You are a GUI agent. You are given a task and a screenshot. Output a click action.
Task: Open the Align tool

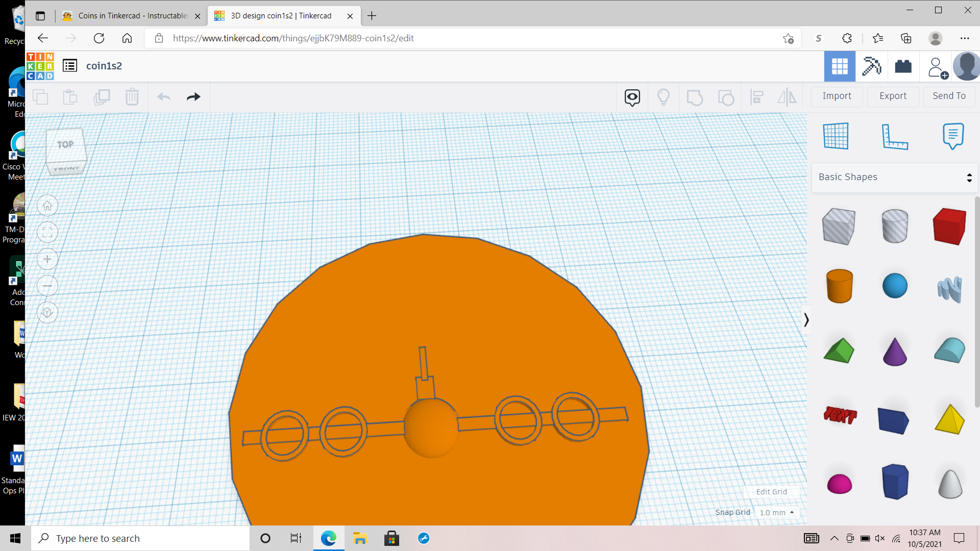tap(757, 97)
